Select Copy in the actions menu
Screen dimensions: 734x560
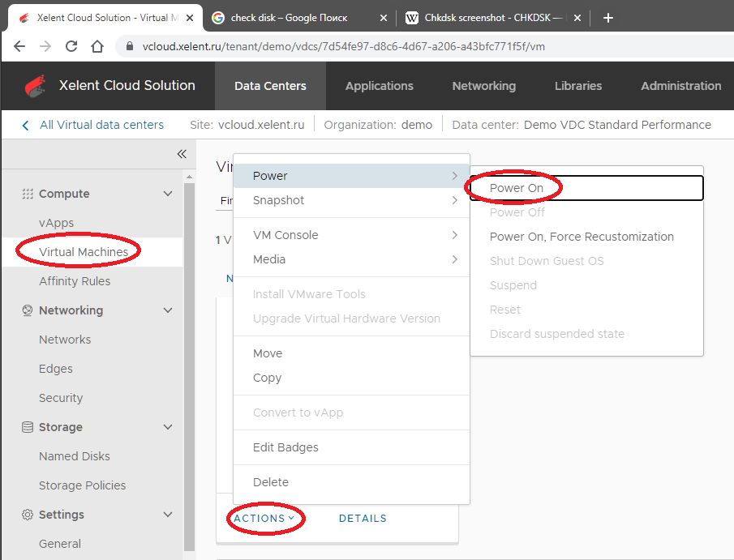[351, 378]
